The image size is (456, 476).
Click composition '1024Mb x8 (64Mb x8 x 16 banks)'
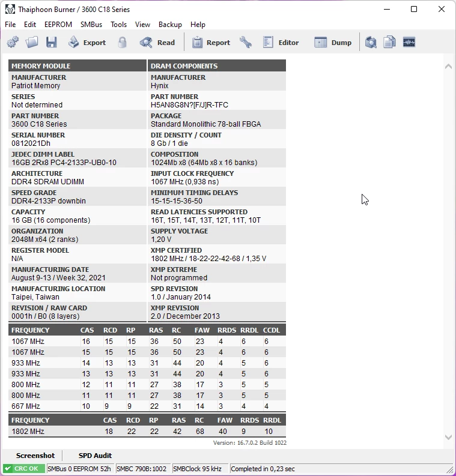pos(204,163)
